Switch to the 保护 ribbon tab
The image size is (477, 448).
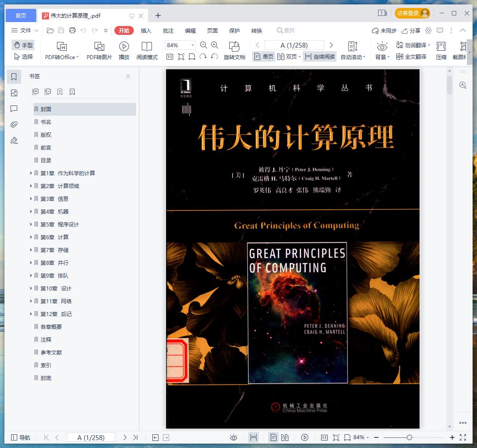point(234,31)
